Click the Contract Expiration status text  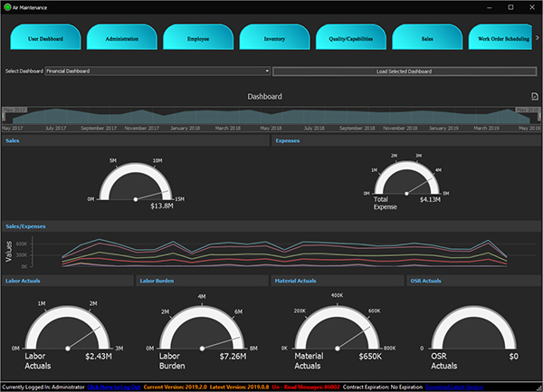point(383,387)
